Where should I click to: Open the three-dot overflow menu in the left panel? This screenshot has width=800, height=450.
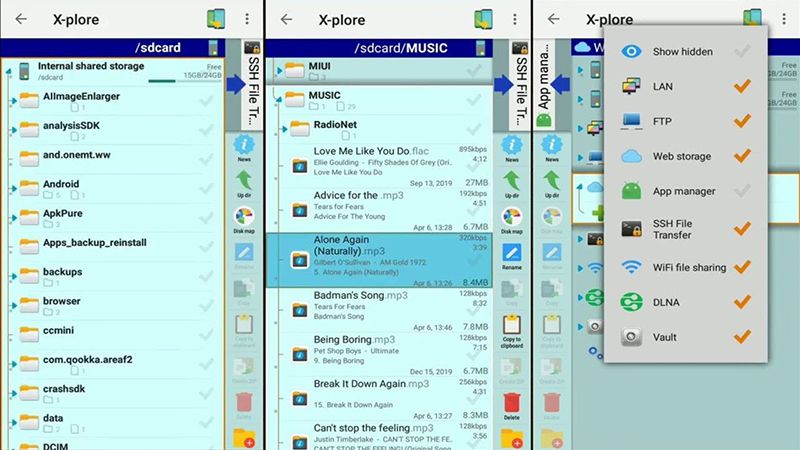248,19
